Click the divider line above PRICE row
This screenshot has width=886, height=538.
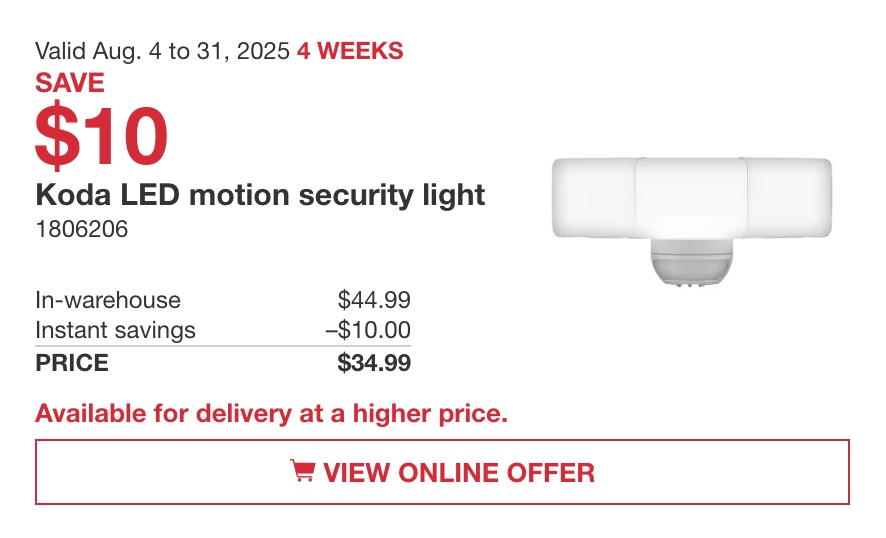223,346
